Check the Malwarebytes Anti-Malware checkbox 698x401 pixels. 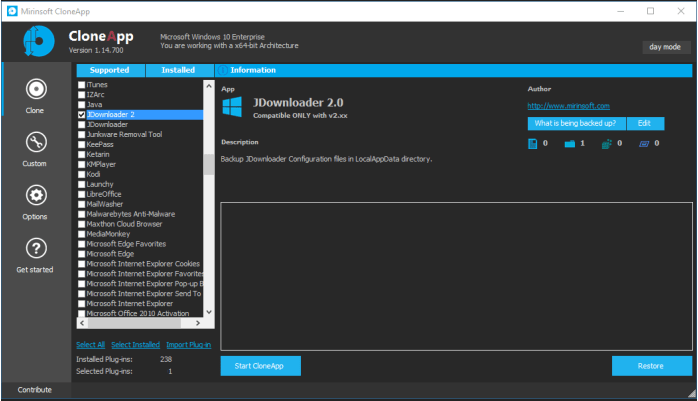81,214
